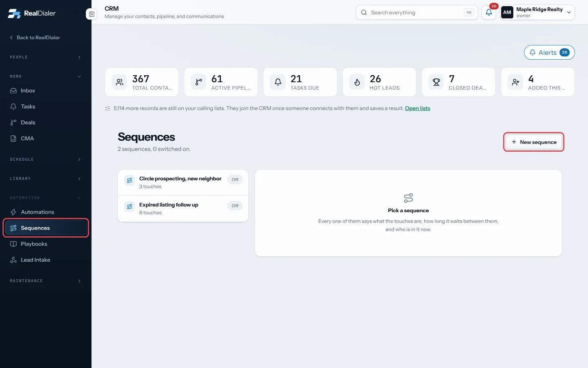Click the Open lists link

[417, 108]
